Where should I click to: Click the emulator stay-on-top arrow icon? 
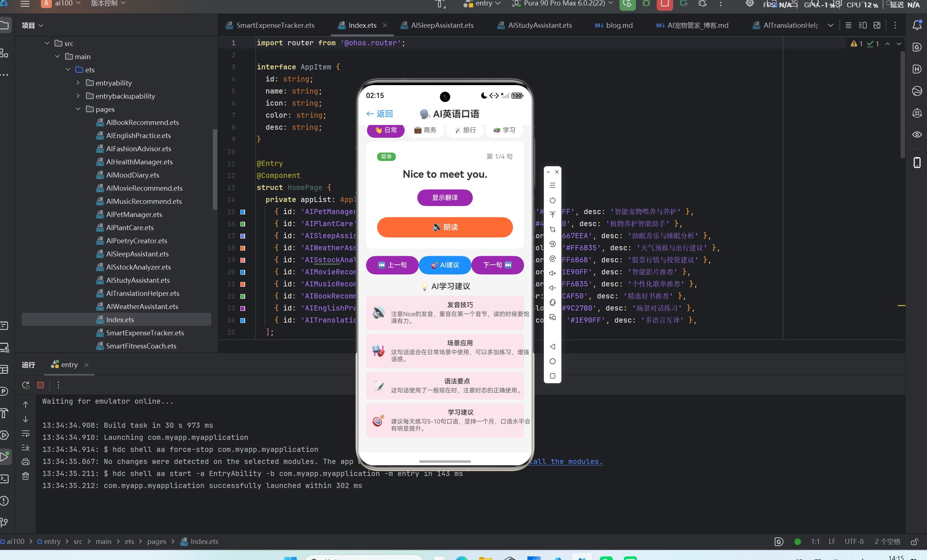tap(552, 215)
